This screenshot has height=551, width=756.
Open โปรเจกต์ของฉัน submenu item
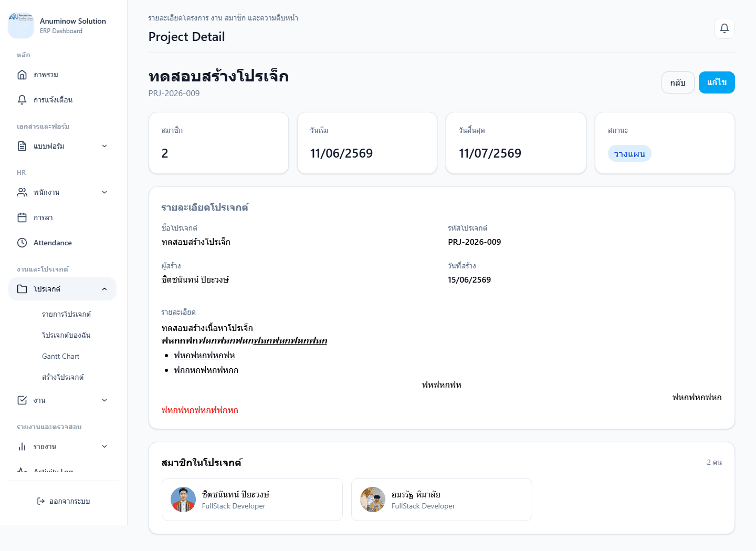pos(66,335)
